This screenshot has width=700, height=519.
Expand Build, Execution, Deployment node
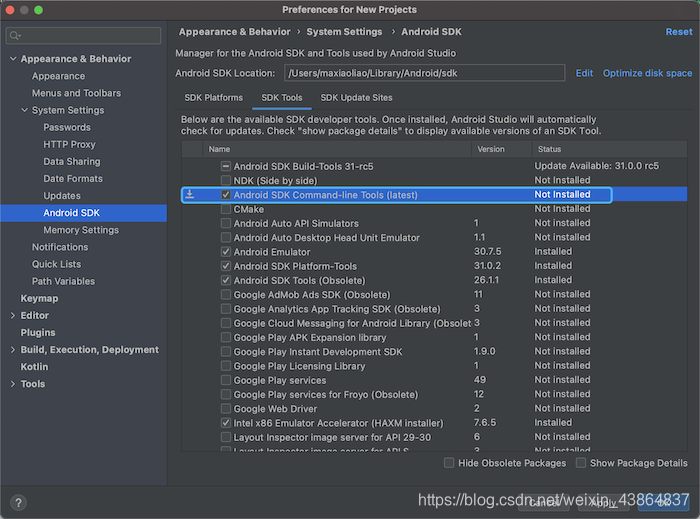click(x=13, y=350)
